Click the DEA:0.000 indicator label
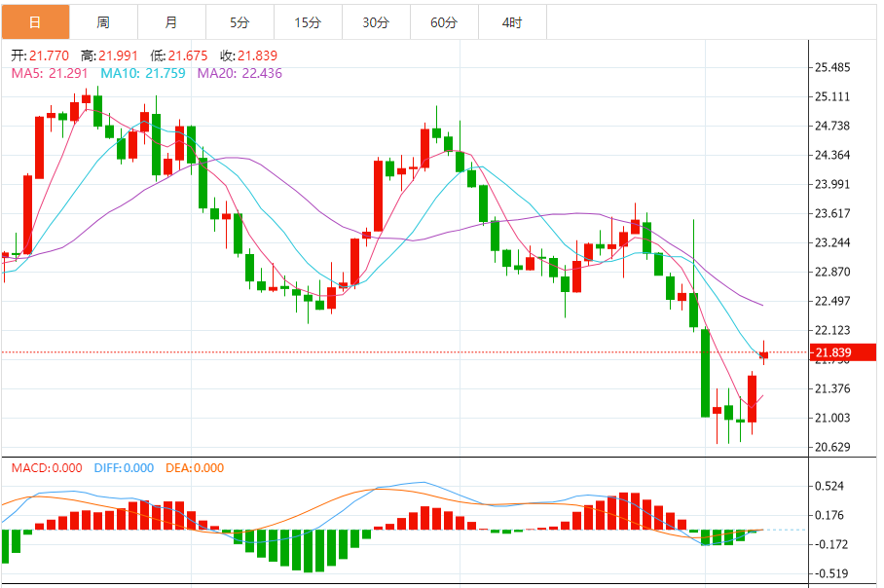 tap(195, 468)
